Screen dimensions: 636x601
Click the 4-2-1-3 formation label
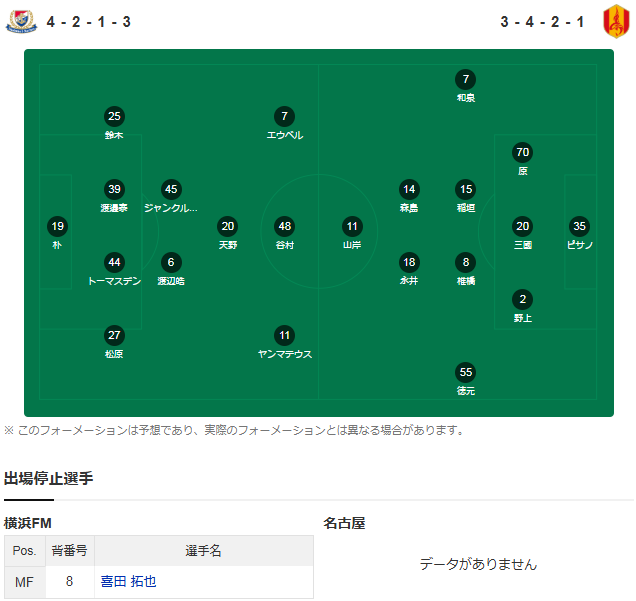click(88, 22)
